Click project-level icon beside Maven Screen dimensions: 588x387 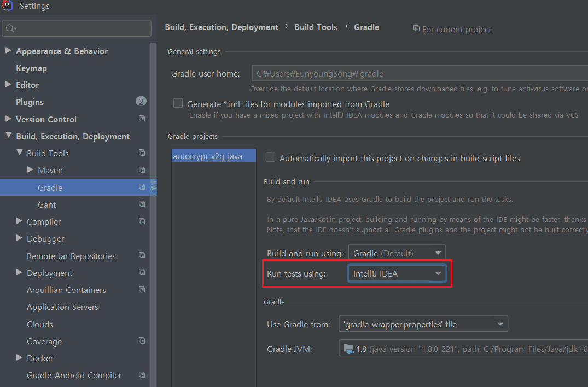pos(142,170)
